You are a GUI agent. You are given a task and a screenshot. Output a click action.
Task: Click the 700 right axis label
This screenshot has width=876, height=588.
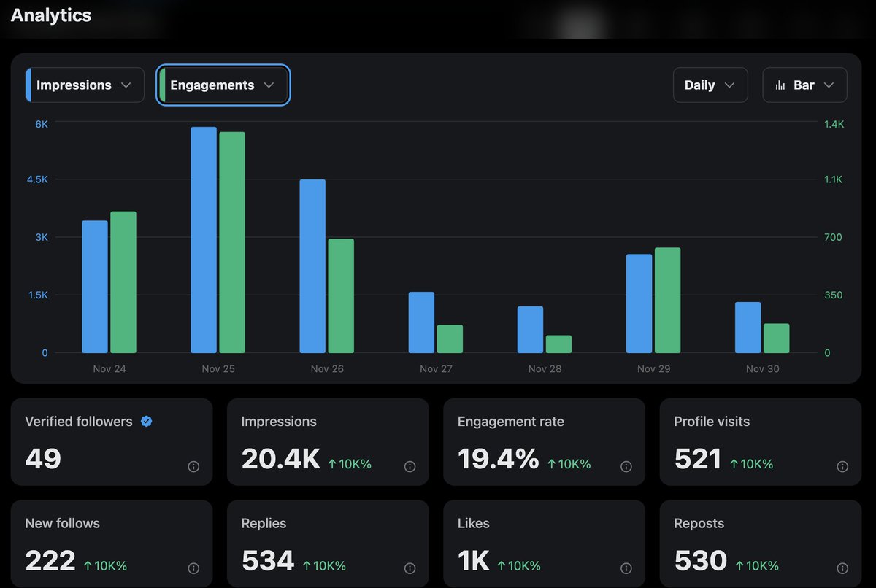click(833, 237)
